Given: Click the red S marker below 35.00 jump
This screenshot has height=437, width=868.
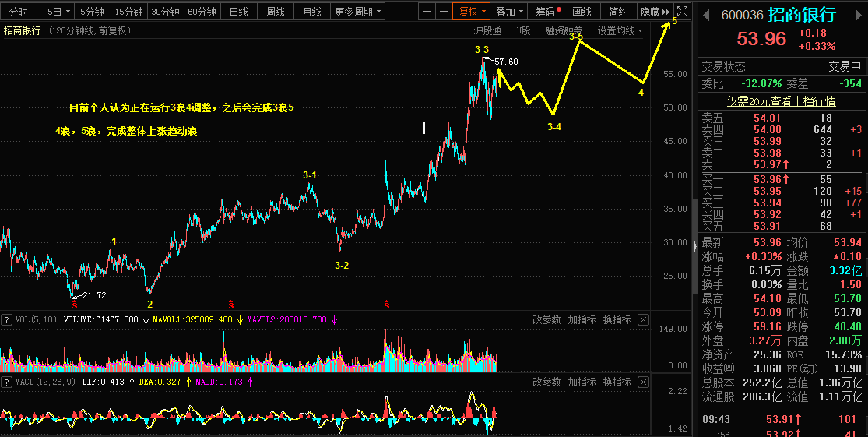Looking at the screenshot, I should pyautogui.click(x=386, y=304).
